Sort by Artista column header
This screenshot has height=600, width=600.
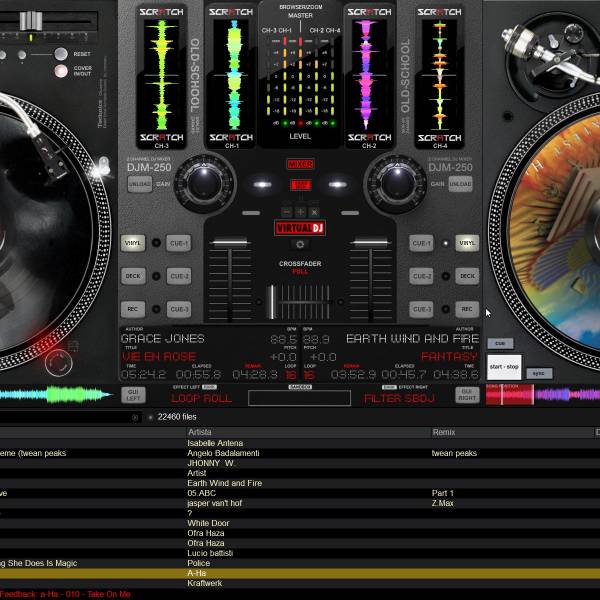[308, 432]
